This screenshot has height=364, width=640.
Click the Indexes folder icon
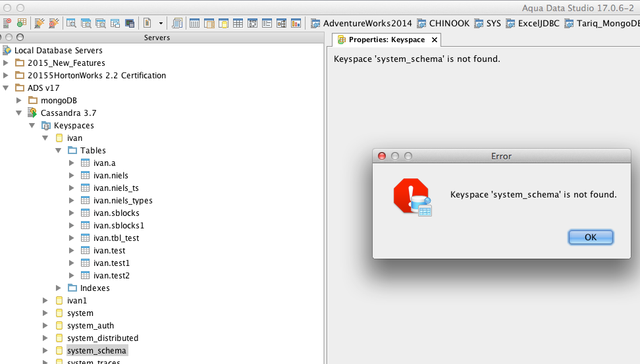(x=72, y=288)
